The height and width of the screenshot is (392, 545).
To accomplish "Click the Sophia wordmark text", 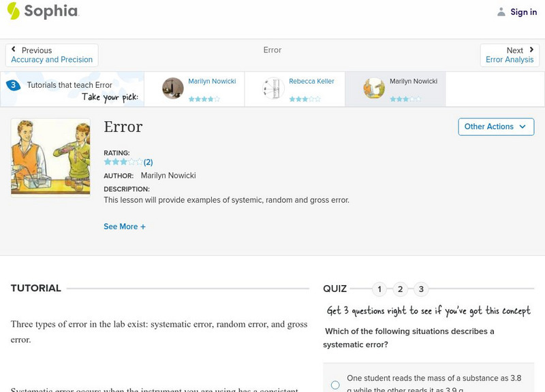I will [x=51, y=11].
